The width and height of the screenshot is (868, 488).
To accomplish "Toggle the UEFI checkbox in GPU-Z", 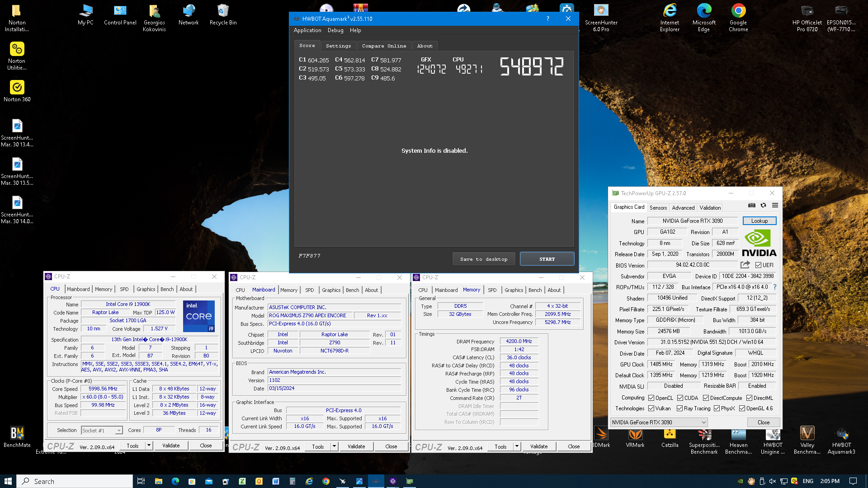I will [x=758, y=265].
